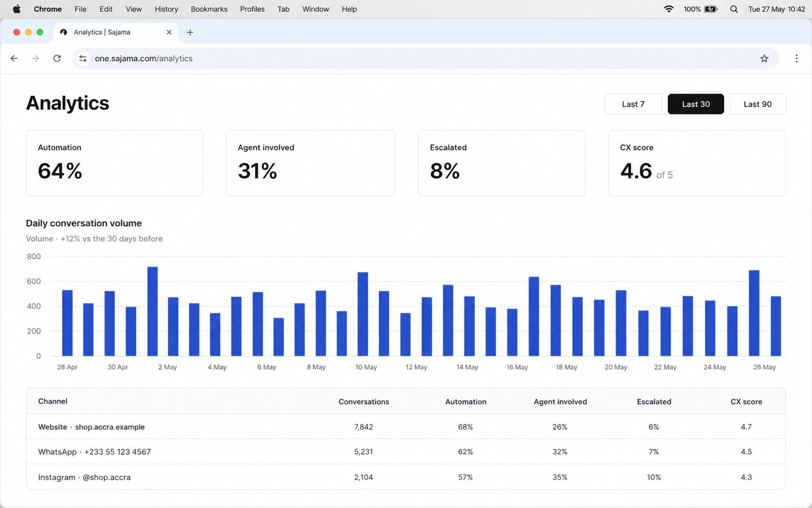Click the tallest bar near 2 May
The height and width of the screenshot is (508, 812).
(152, 311)
